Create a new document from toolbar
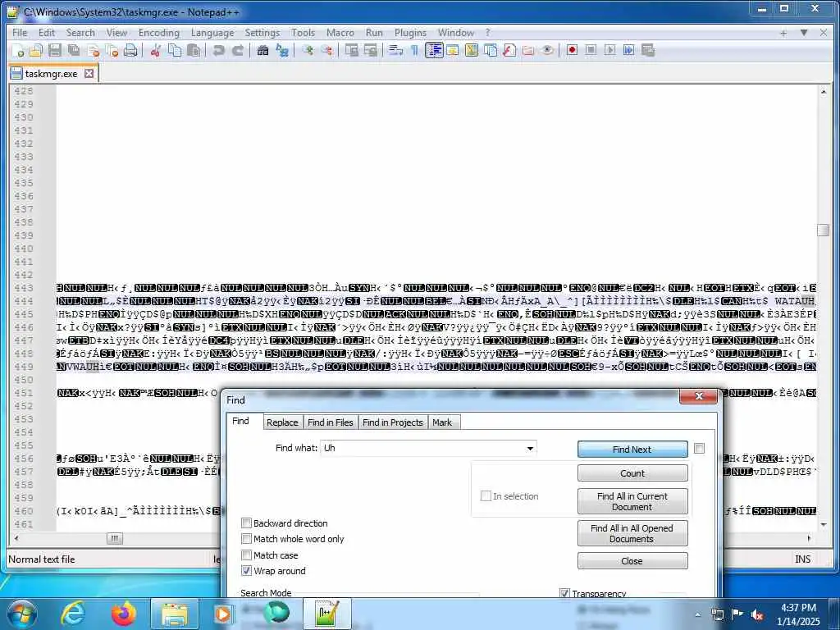Viewport: 840px width, 630px height. click(x=18, y=50)
